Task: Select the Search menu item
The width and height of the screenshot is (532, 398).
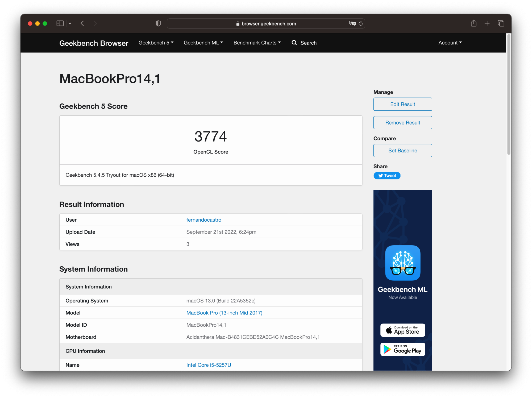Action: (x=305, y=42)
